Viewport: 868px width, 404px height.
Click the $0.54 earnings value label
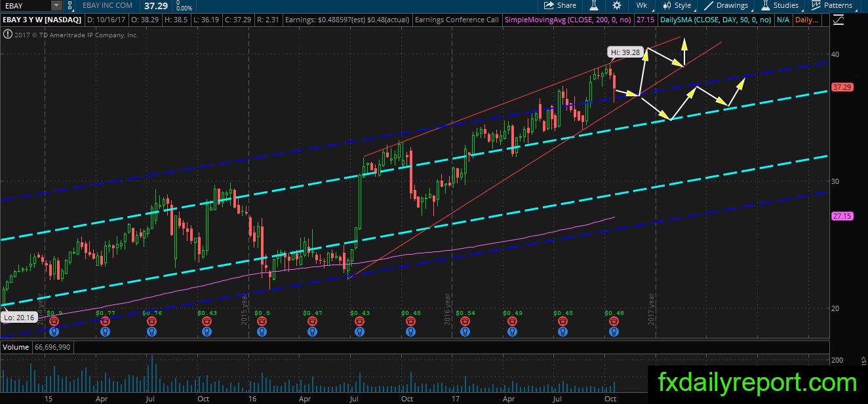464,313
